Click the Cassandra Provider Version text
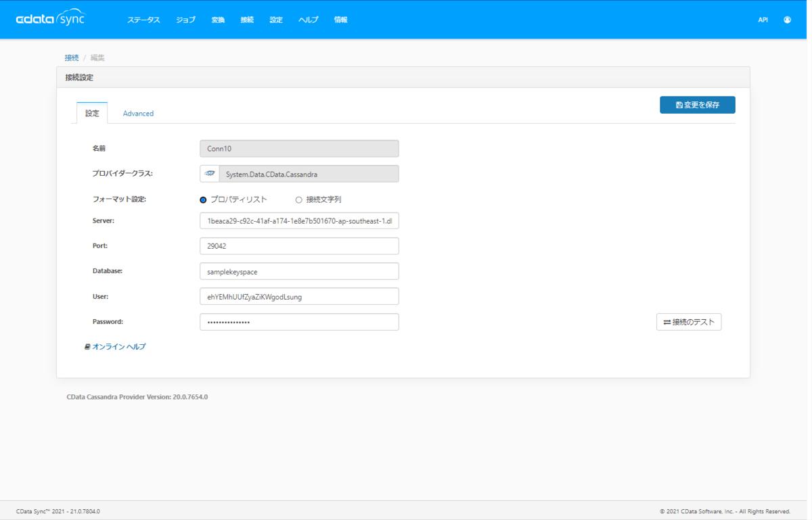 coord(137,397)
